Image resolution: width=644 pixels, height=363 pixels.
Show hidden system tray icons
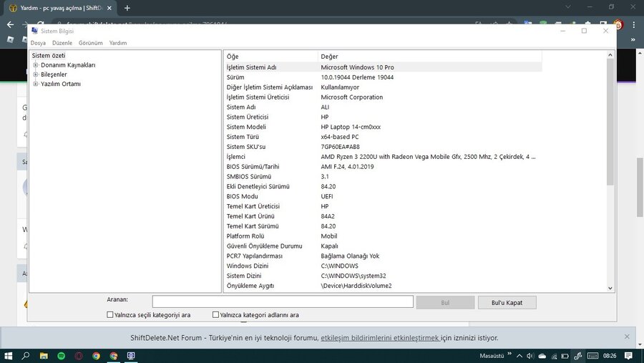click(x=519, y=356)
